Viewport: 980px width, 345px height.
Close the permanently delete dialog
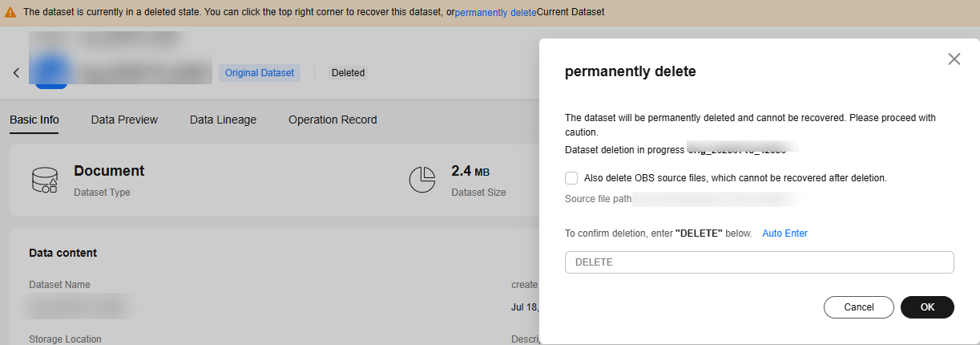pyautogui.click(x=954, y=59)
